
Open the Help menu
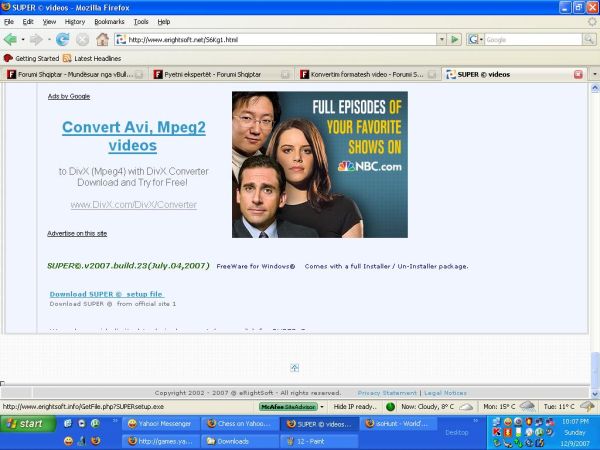point(164,22)
